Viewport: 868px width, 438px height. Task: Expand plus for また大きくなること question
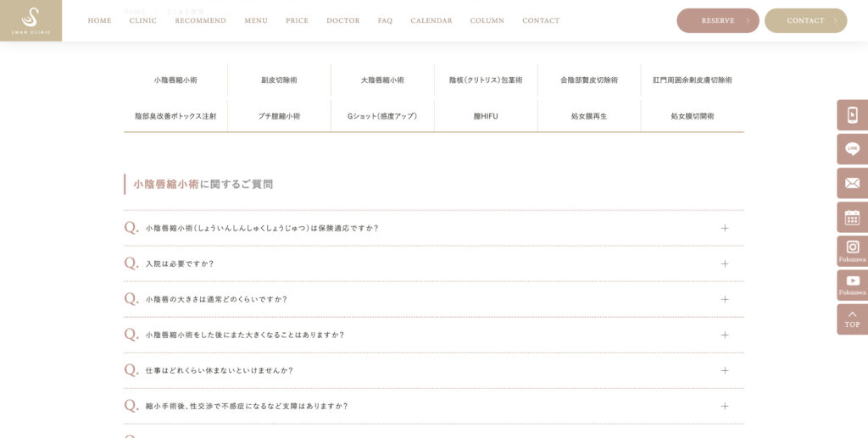point(725,335)
